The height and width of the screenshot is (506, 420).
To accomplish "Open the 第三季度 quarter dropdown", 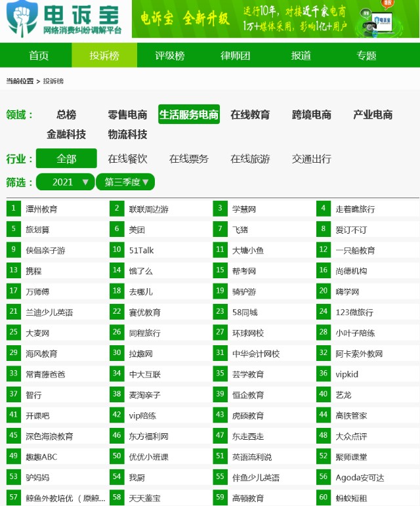I will [x=125, y=182].
